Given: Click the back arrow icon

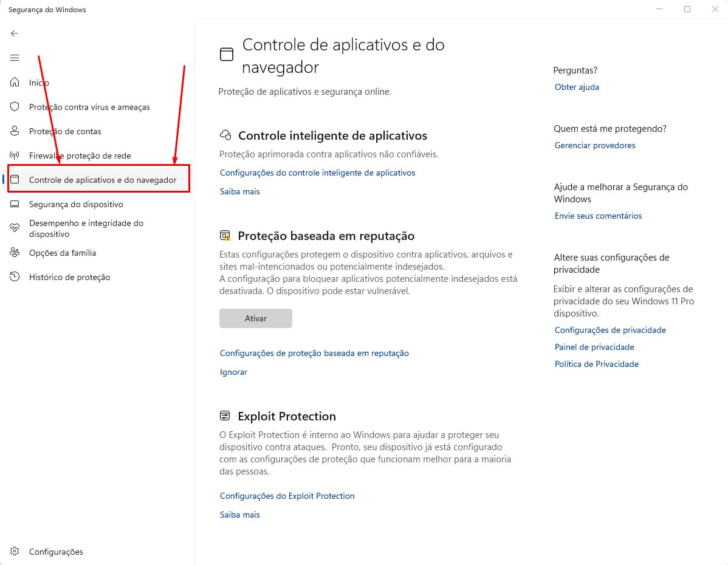Looking at the screenshot, I should 15,33.
